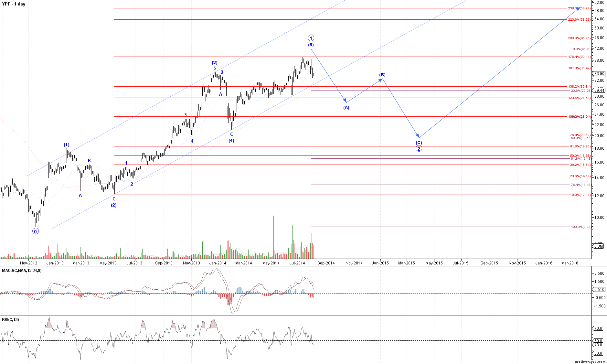Select the circled 2 projected wave label

point(419,149)
